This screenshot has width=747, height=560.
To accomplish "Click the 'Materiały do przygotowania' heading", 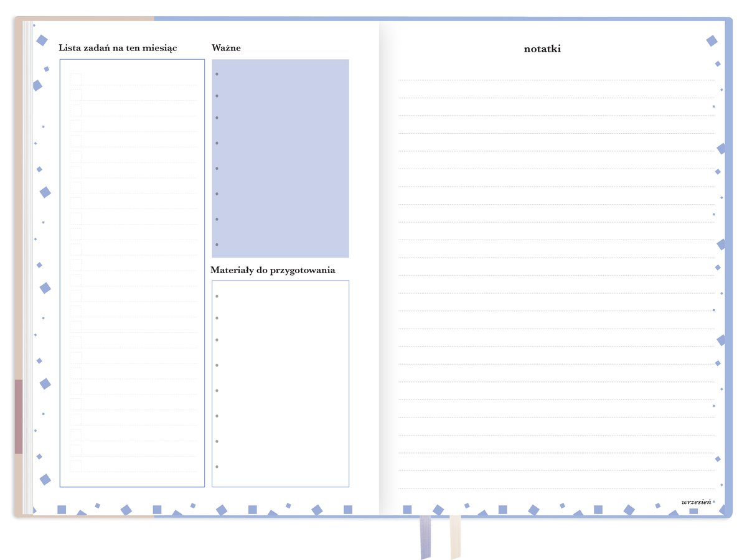I will click(273, 270).
